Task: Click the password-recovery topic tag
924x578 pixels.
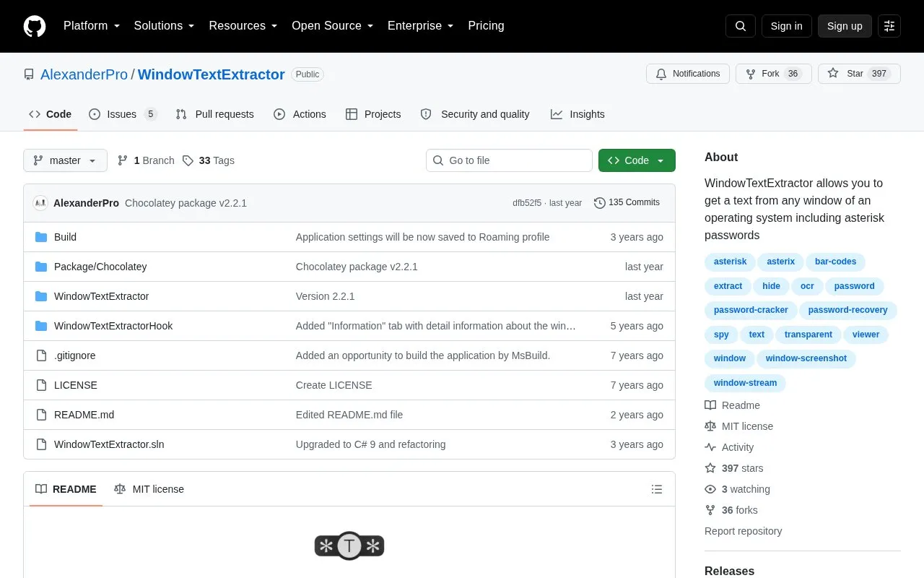Action: tap(847, 310)
